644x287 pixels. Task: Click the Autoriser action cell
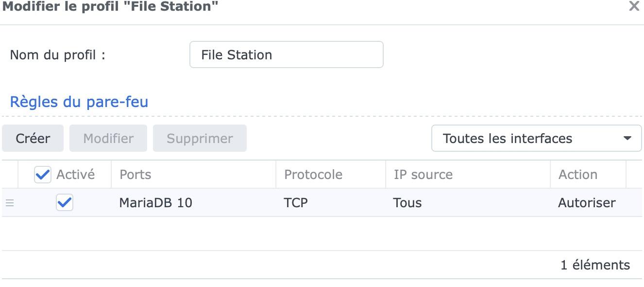(x=587, y=203)
